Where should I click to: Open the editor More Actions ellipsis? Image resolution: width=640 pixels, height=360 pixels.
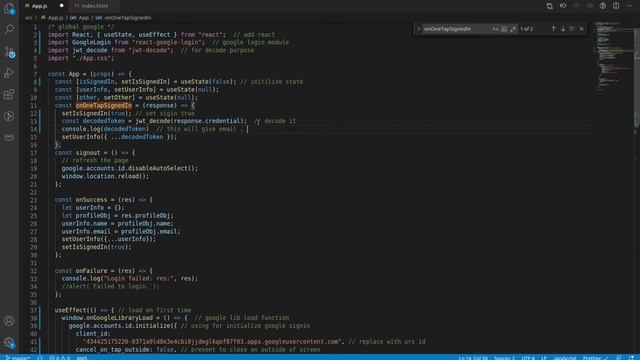pyautogui.click(x=629, y=6)
